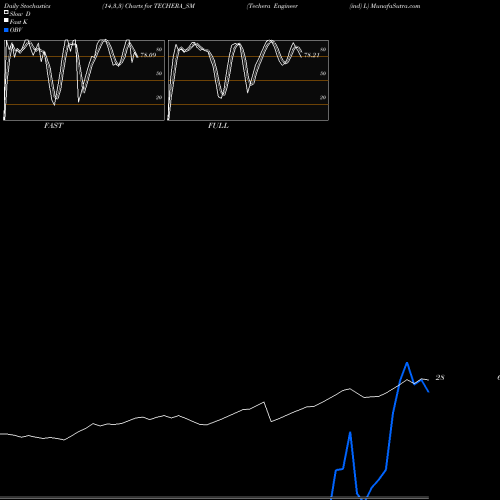Click the Fast K legend swatch
The image size is (500, 500).
(x=6, y=21)
